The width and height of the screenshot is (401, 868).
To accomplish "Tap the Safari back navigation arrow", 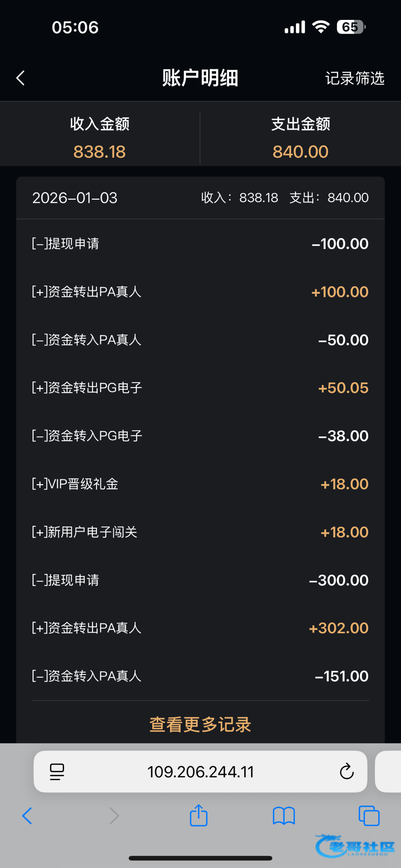I will click(28, 816).
